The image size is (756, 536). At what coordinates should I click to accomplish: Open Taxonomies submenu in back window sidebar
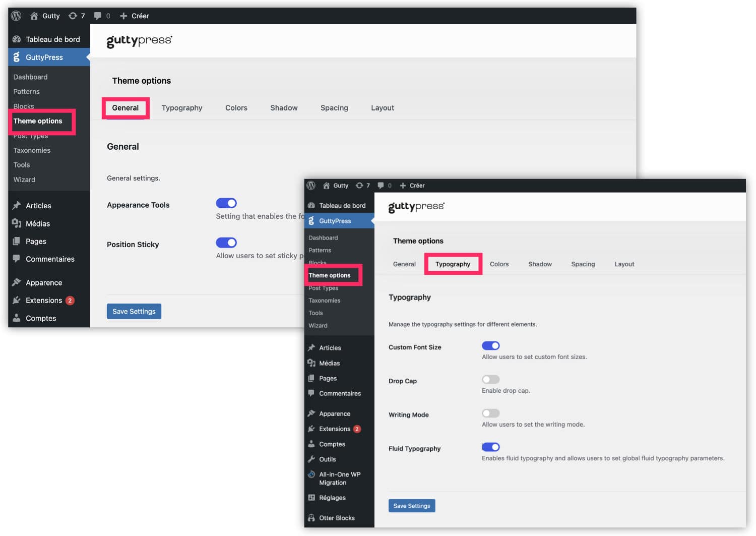pos(32,150)
